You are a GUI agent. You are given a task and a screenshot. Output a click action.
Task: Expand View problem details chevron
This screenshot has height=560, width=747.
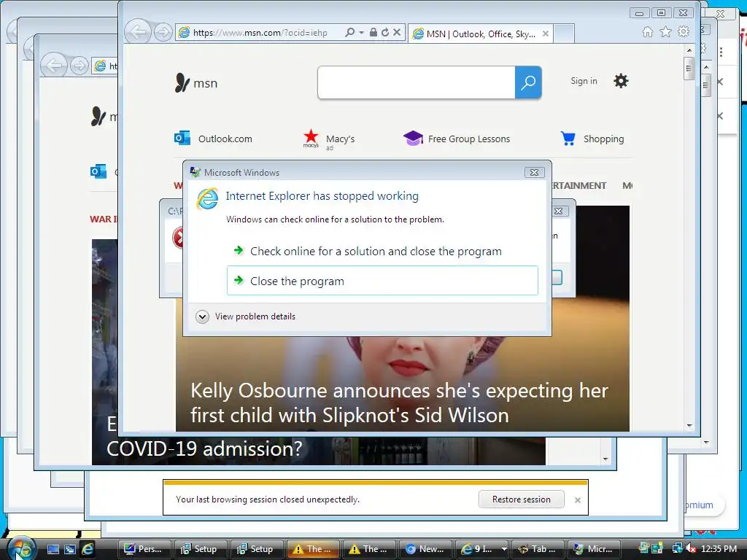tap(203, 316)
